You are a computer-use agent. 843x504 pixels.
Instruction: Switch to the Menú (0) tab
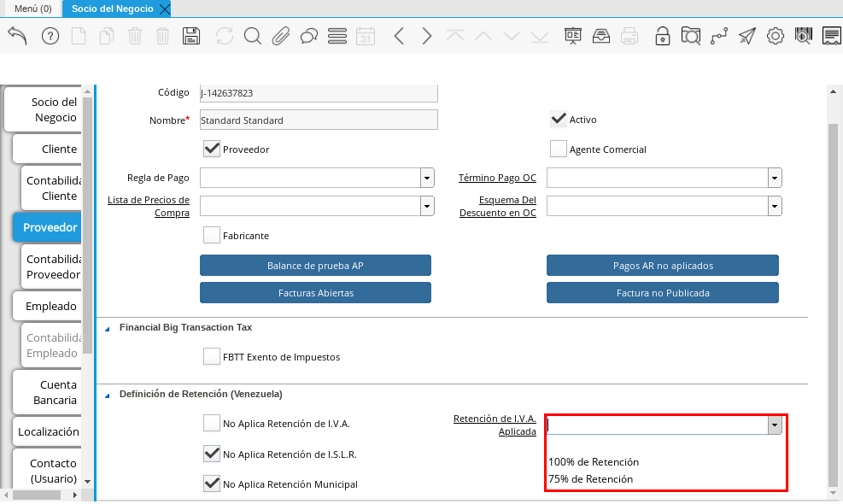(x=33, y=9)
